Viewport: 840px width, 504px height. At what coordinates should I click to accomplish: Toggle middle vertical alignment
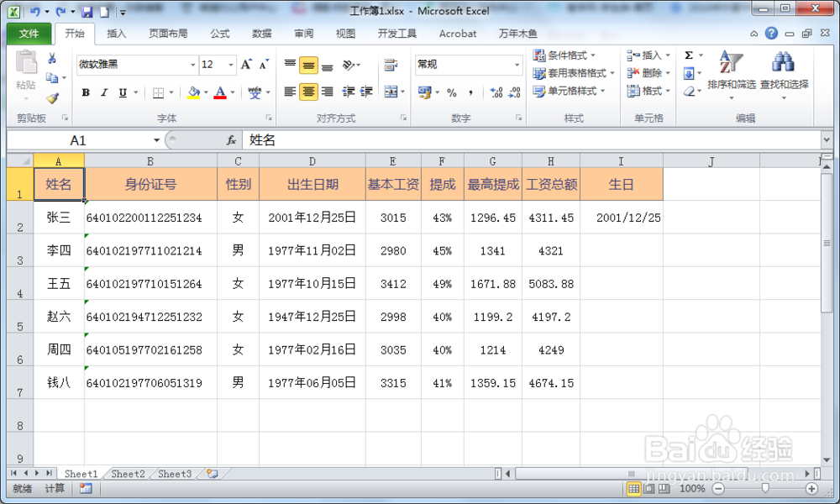point(308,65)
